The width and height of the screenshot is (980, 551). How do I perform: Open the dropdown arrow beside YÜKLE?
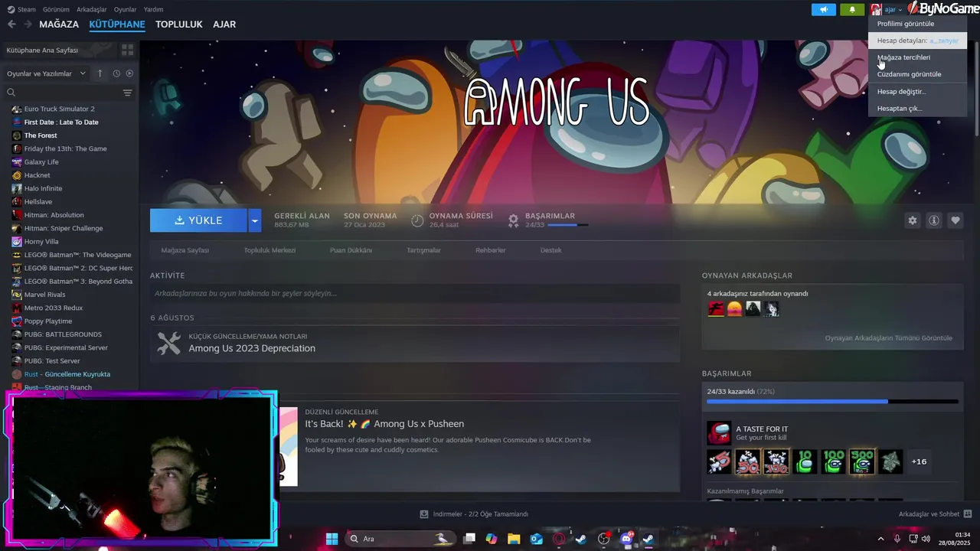(255, 220)
